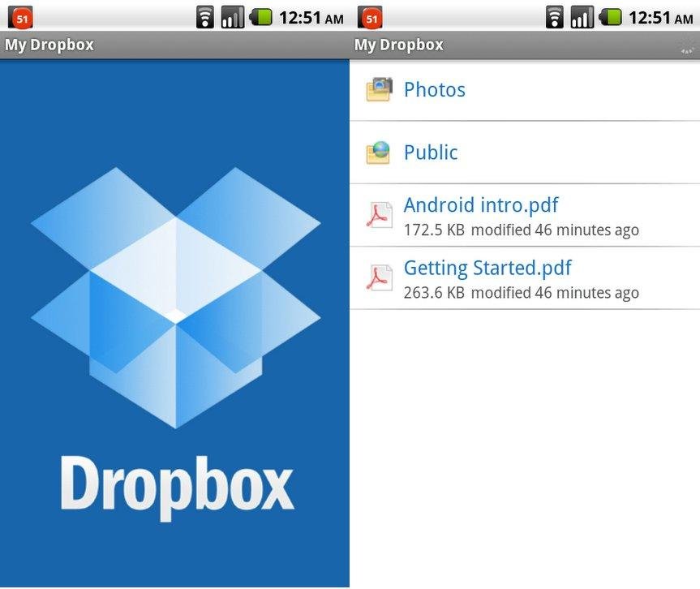Tap the battery icon in left status bar
This screenshot has width=700, height=589.
260,18
